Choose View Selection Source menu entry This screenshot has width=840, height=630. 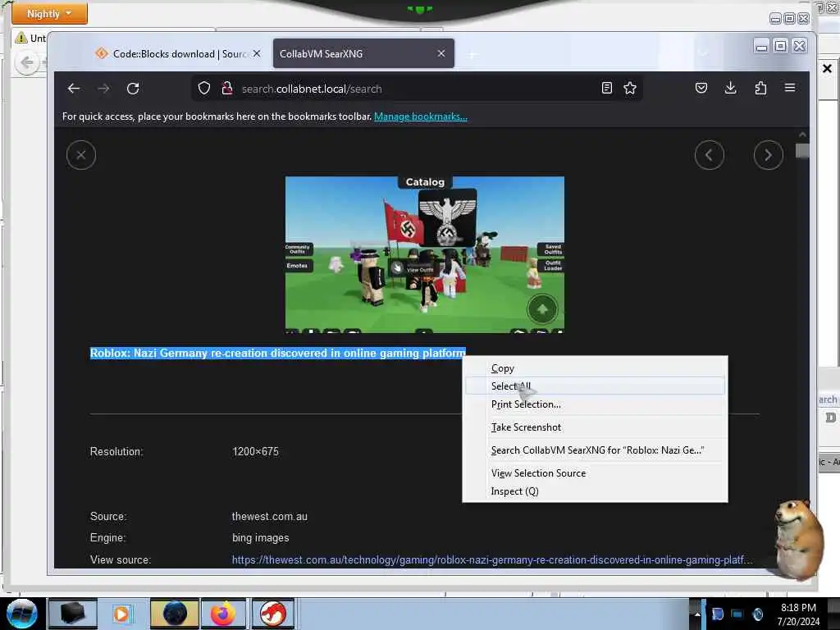(595, 473)
